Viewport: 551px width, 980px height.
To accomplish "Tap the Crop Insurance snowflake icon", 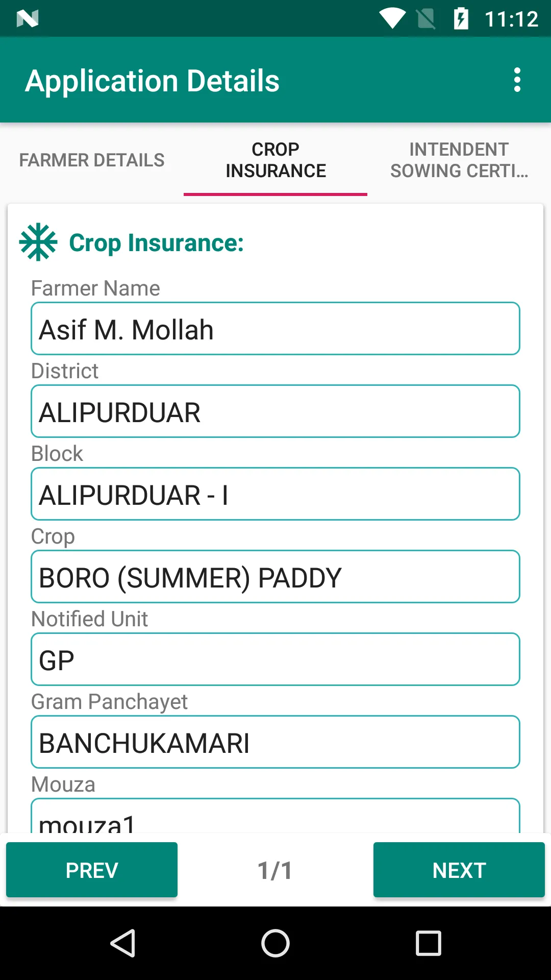I will pos(38,242).
